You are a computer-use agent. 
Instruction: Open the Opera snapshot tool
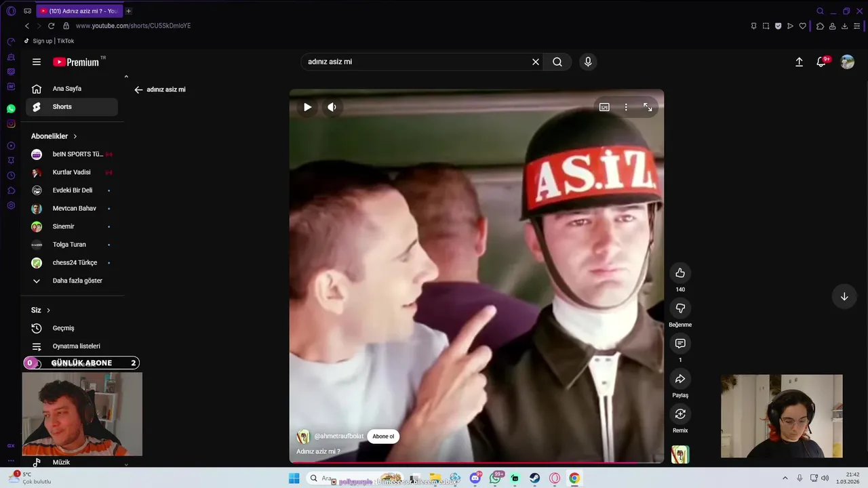pos(766,26)
